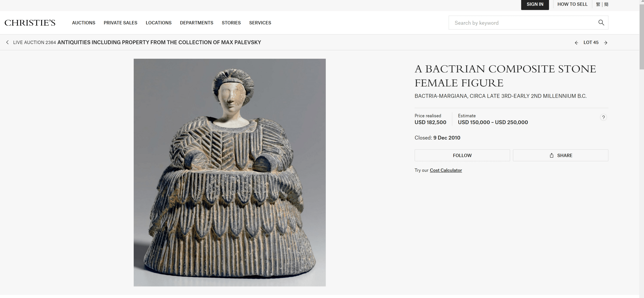Open the Locations menu
Screen dimensions: 644x298
coord(159,23)
